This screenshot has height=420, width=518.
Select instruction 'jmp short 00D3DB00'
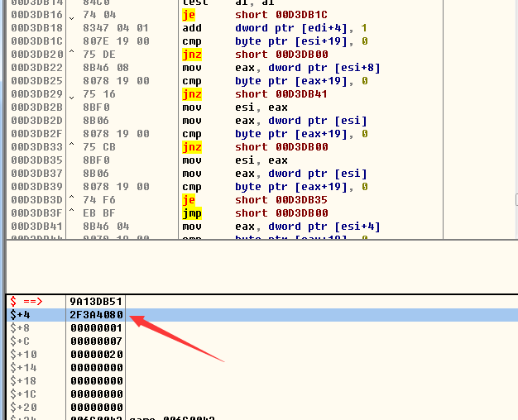click(x=255, y=213)
